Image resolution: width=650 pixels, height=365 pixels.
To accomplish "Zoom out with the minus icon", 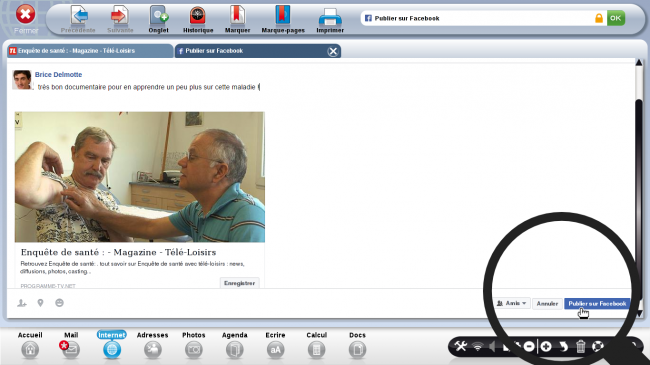I will point(529,346).
